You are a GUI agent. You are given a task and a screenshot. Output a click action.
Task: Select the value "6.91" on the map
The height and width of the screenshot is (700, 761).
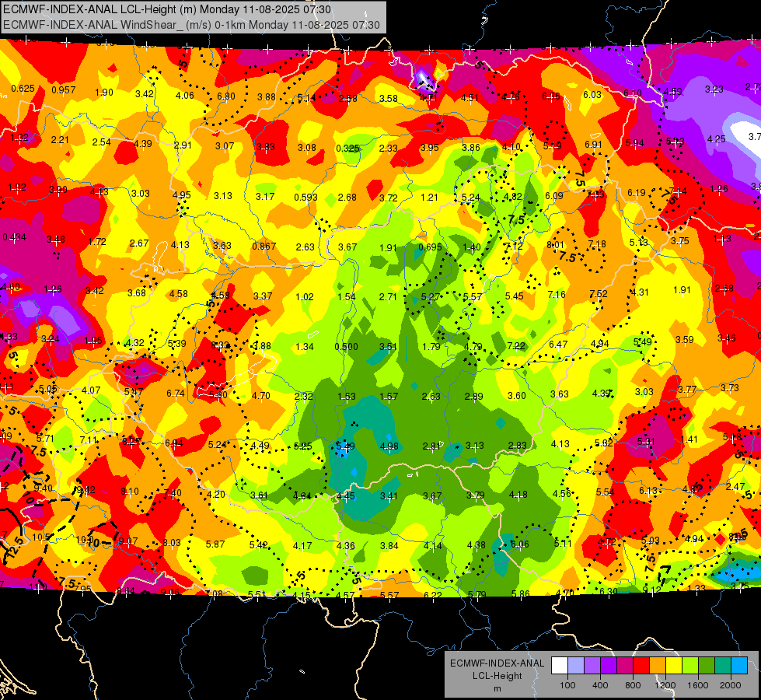(593, 144)
